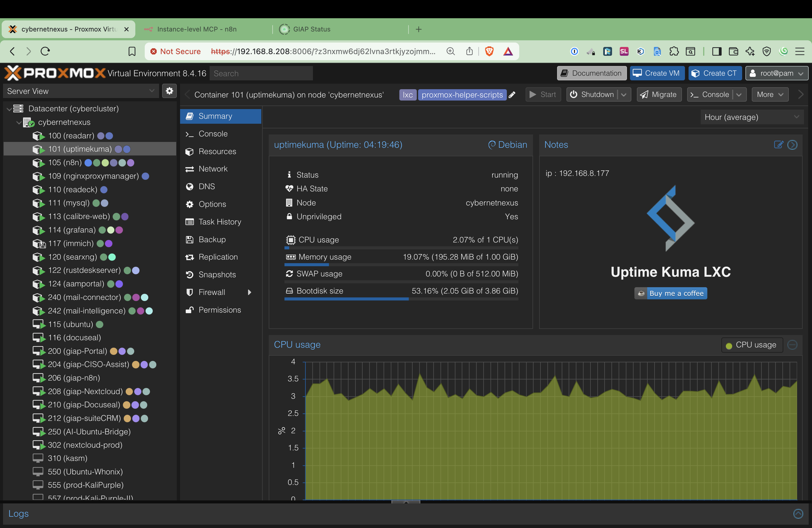
Task: Switch to the GIAP Status browser tab
Action: point(312,29)
